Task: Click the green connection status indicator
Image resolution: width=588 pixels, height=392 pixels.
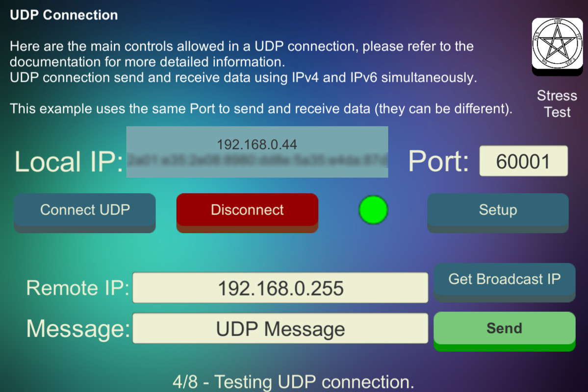Action: tap(373, 210)
